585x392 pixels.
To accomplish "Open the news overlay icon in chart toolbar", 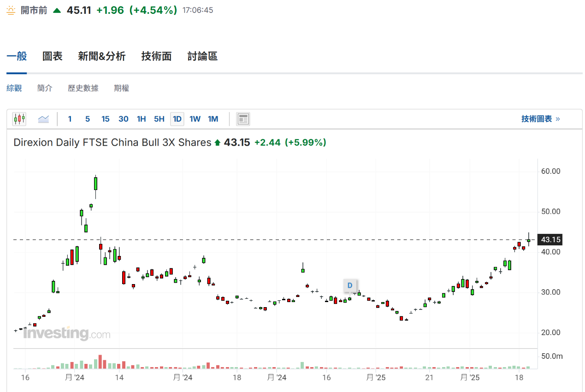I will tap(243, 119).
